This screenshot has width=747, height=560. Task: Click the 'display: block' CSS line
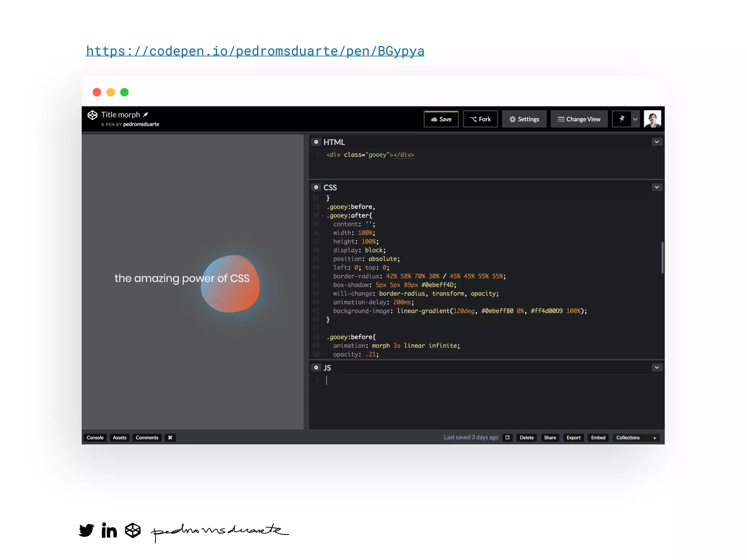[359, 250]
